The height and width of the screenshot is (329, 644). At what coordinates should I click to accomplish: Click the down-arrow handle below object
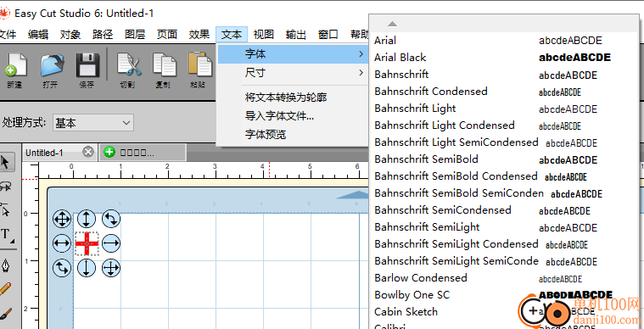(87, 268)
